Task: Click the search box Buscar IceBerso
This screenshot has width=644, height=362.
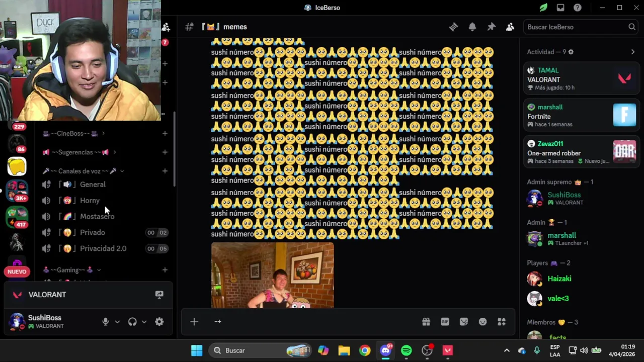Action: point(581,27)
